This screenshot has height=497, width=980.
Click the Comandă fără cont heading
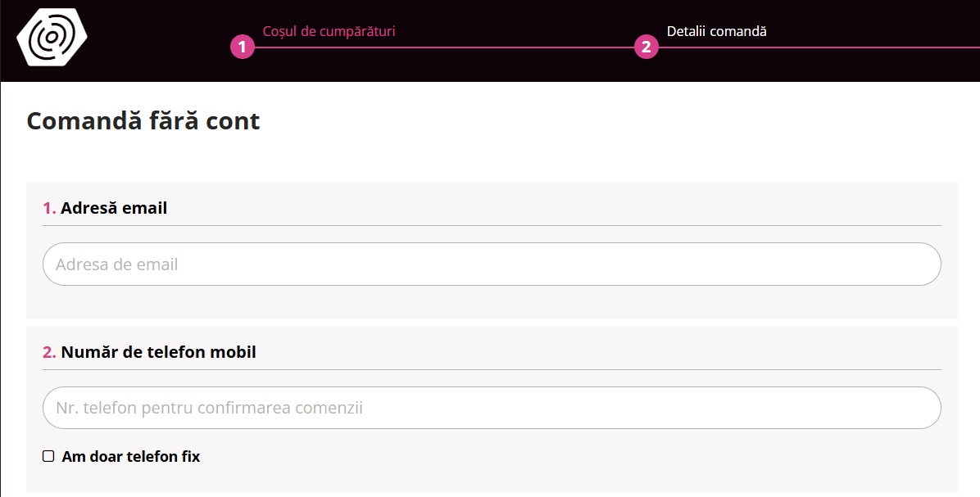pos(143,121)
